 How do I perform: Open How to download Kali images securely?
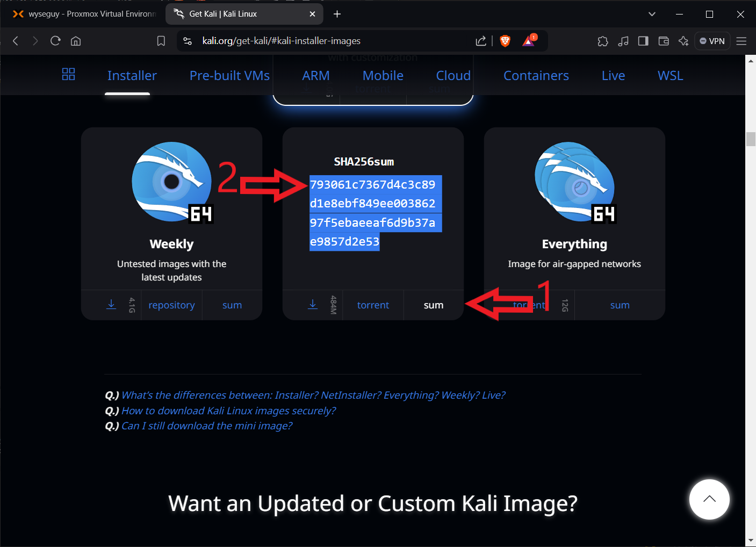[228, 411]
